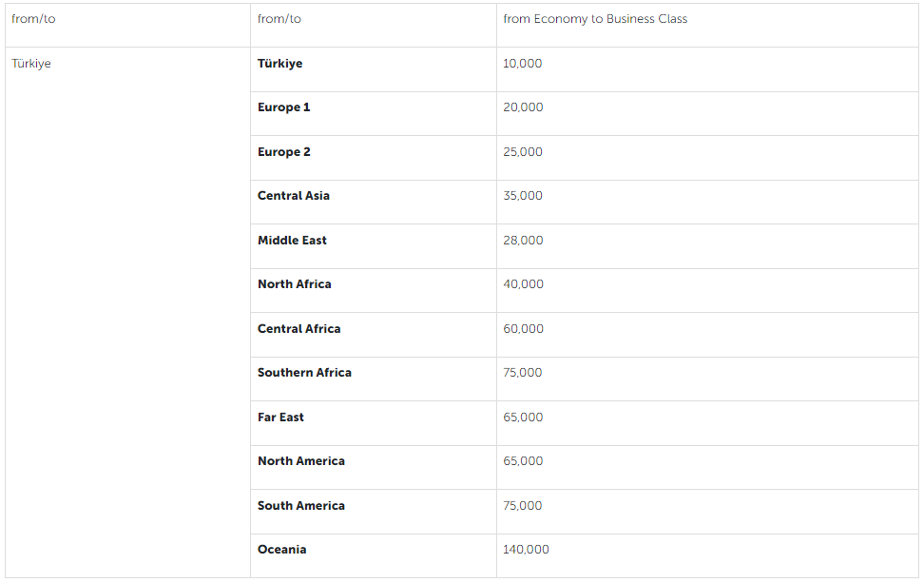The height and width of the screenshot is (583, 924).
Task: Select the 60,000 miles value
Action: (523, 329)
